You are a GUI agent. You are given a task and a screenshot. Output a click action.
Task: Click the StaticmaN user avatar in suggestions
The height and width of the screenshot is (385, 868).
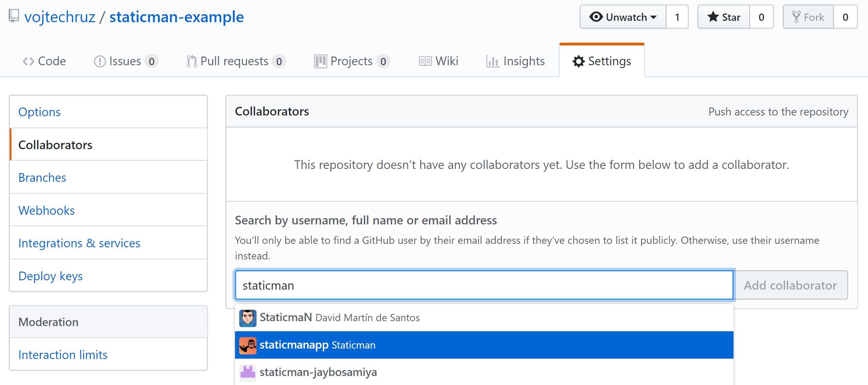point(248,318)
